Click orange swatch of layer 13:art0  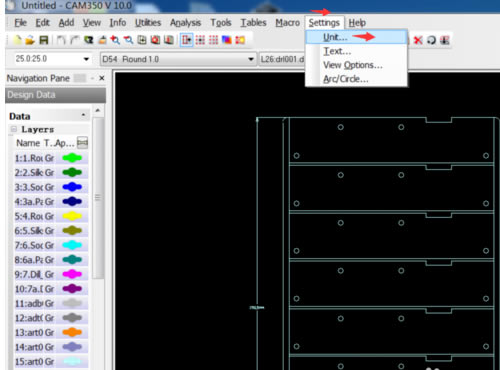[72, 332]
